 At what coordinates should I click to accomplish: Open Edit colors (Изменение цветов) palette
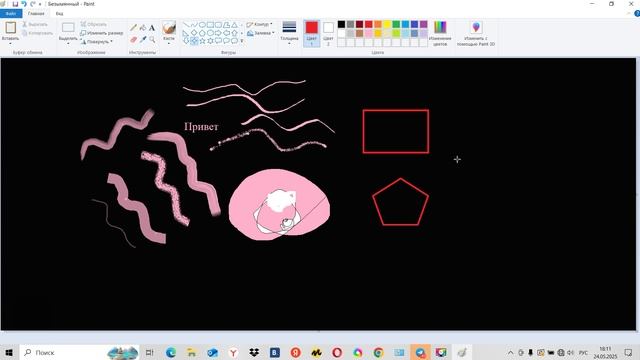pyautogui.click(x=440, y=33)
